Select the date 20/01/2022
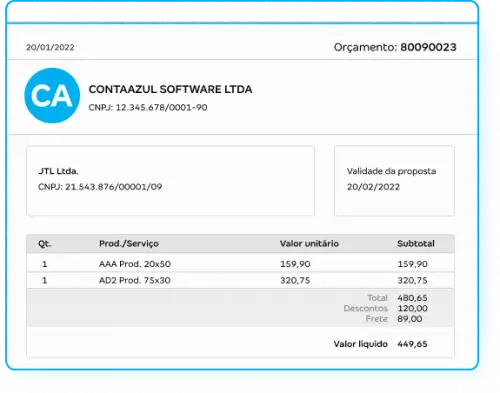The image size is (500, 393). 50,47
